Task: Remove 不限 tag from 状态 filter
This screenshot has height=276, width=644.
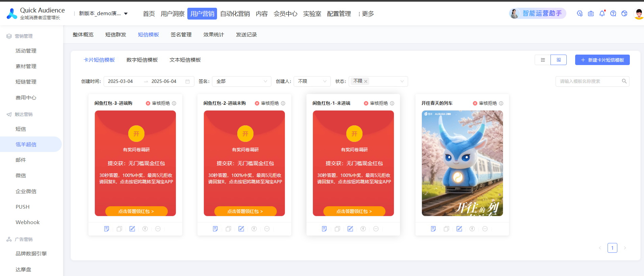Action: pos(366,81)
